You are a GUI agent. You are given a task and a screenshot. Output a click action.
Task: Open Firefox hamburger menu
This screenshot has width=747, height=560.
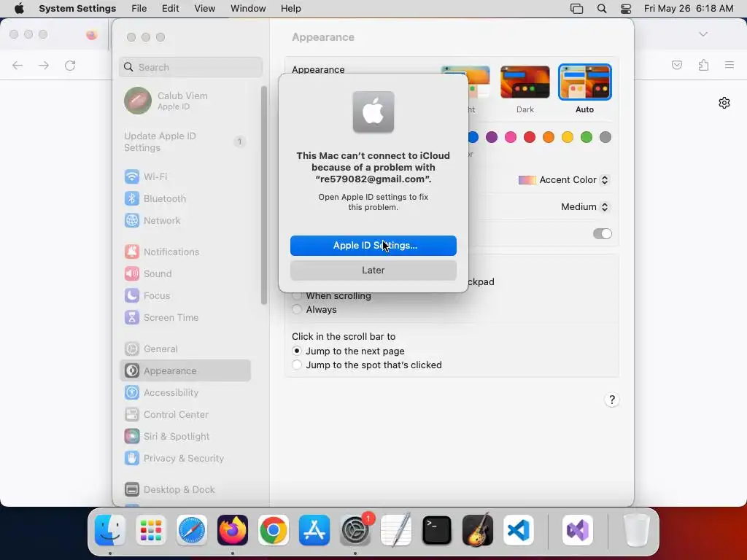(729, 65)
